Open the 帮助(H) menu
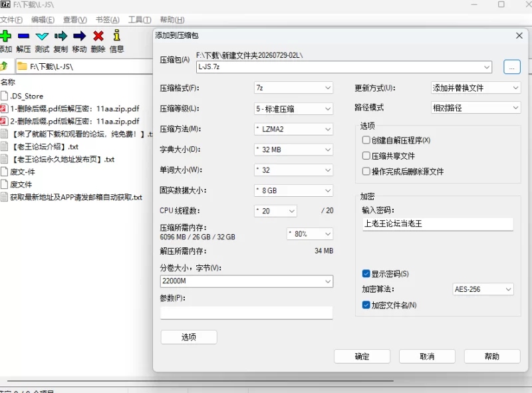Image resolution: width=532 pixels, height=393 pixels. (x=172, y=20)
